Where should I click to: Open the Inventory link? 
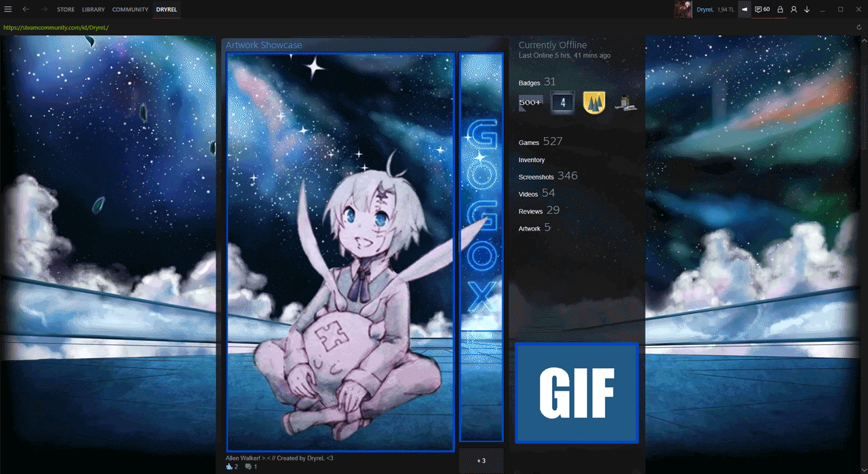pos(532,160)
